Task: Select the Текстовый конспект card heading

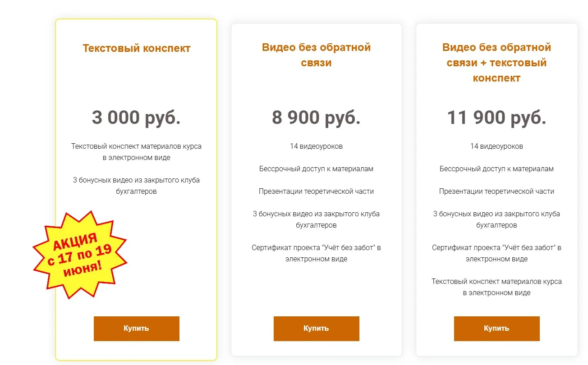Action: (x=136, y=48)
